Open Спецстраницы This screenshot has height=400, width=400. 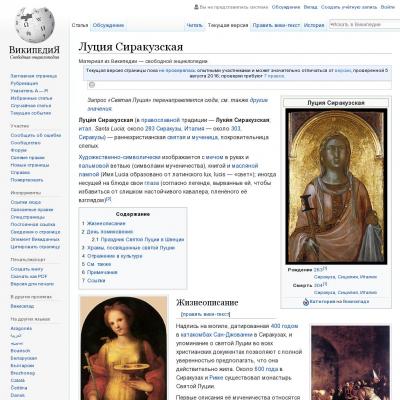tap(27, 217)
